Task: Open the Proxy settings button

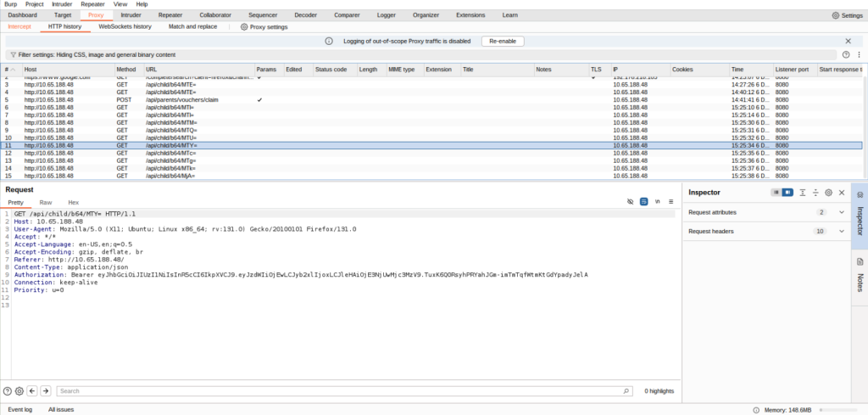Action: (x=264, y=27)
